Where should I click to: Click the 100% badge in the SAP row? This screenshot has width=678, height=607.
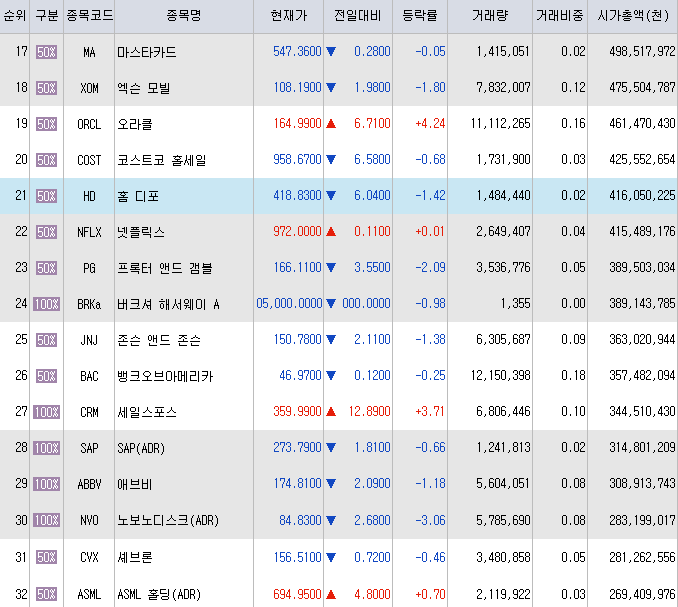click(47, 448)
